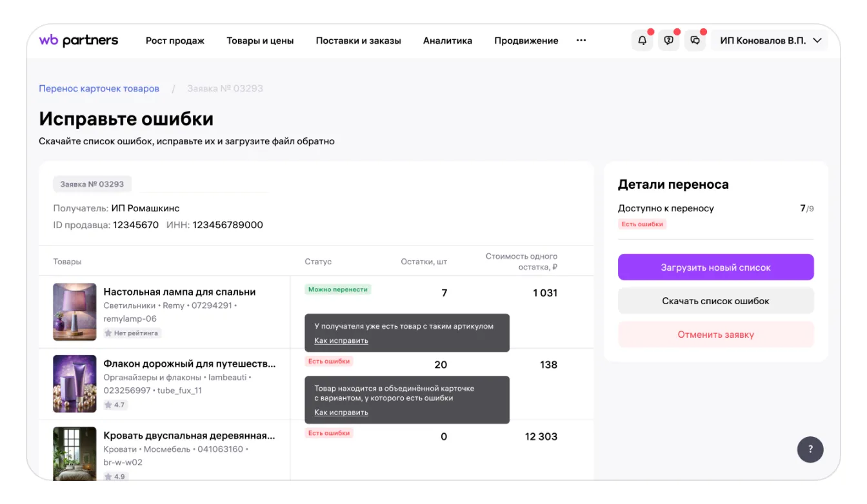Click 'Как исправить' in the артикул tooltip

341,340
